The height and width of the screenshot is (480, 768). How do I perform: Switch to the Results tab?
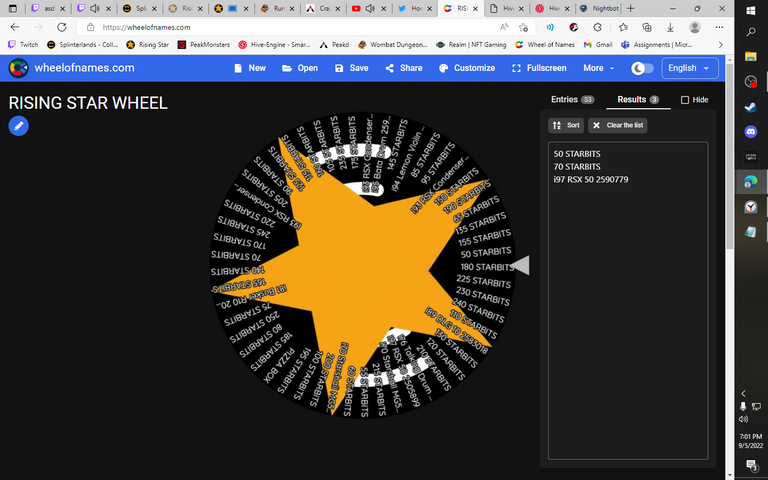(638, 99)
